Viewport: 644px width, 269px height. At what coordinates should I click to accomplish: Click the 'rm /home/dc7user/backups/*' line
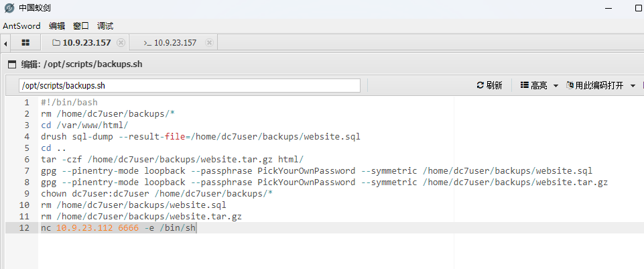(x=108, y=114)
